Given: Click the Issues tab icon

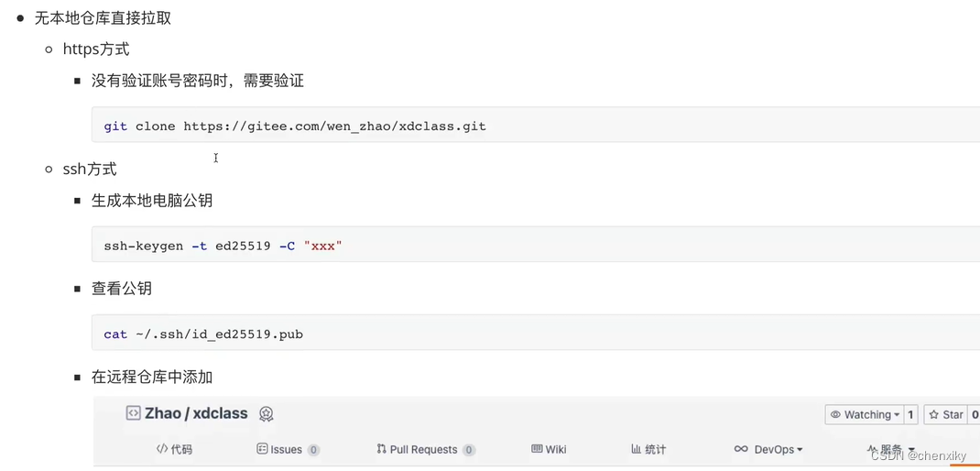Looking at the screenshot, I should pyautogui.click(x=262, y=449).
